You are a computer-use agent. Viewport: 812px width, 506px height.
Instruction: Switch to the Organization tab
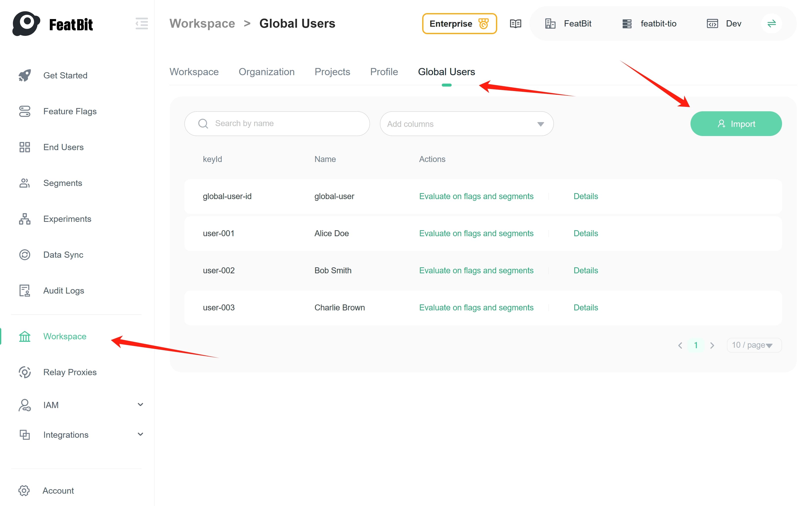267,72
